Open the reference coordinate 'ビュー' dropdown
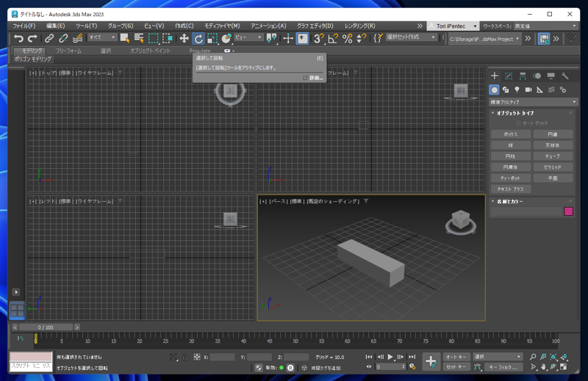This screenshot has height=381, width=588. 248,37
